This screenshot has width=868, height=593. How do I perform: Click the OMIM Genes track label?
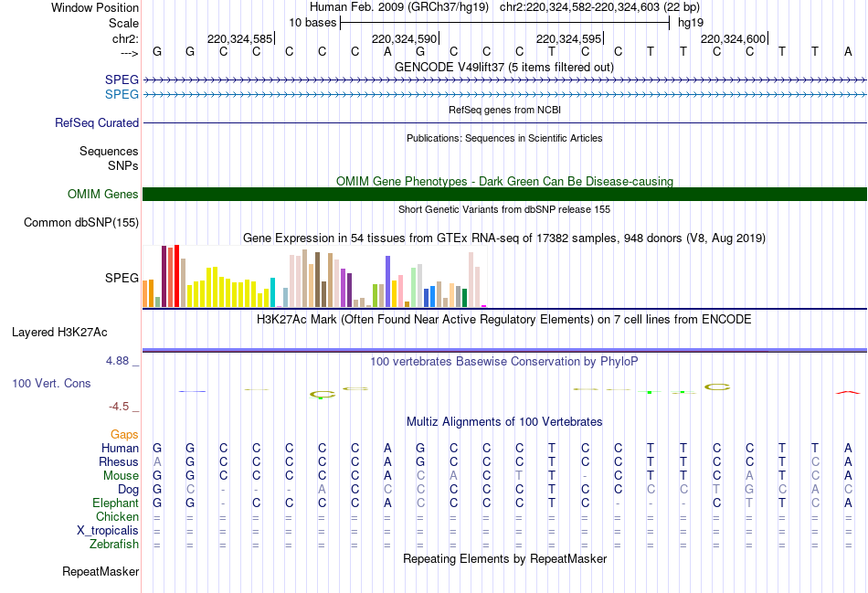coord(103,195)
